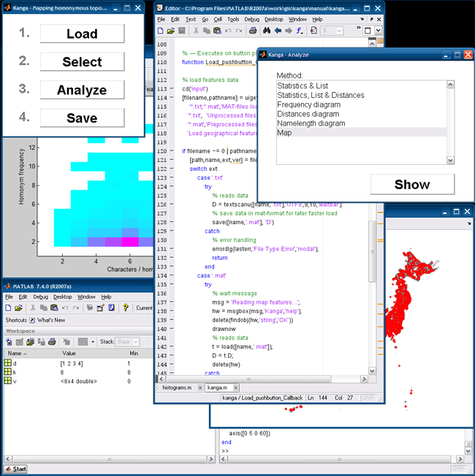Click the '[1 2 3 4]' value cell
This screenshot has height=476, width=475.
(x=72, y=364)
